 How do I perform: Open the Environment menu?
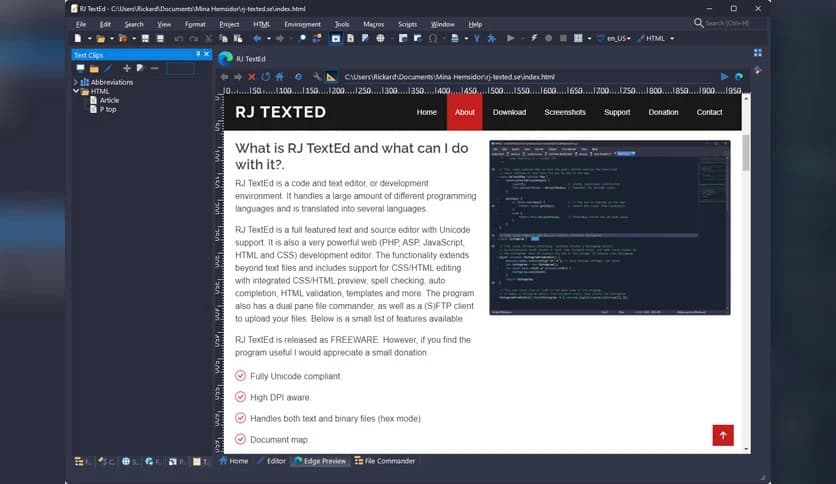[x=302, y=24]
